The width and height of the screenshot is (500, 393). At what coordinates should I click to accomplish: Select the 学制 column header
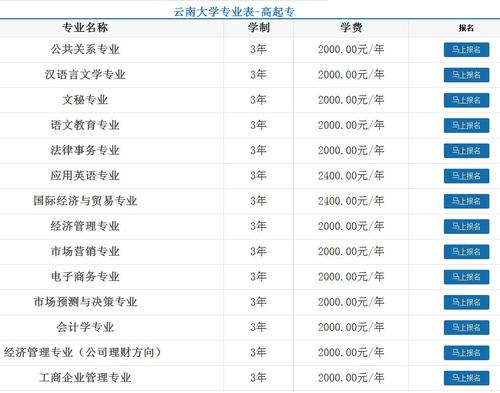tap(259, 27)
